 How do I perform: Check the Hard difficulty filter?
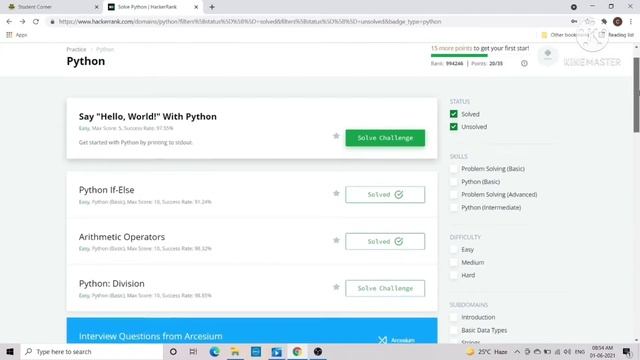click(x=453, y=275)
